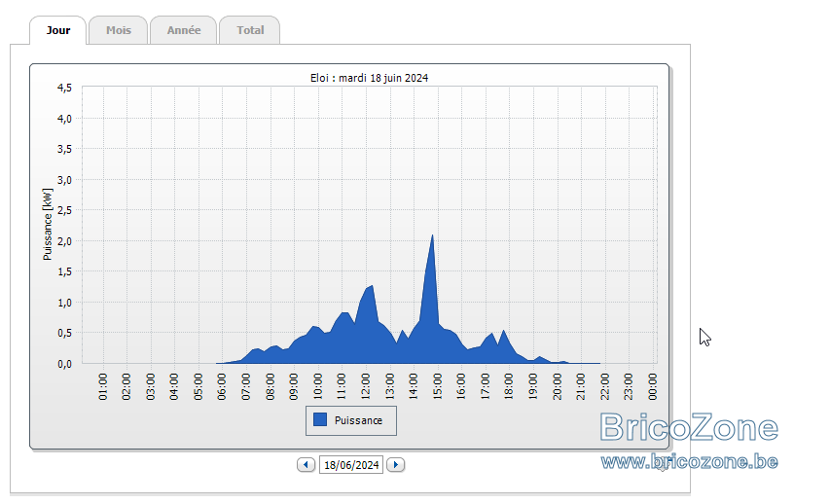Go to previous day with left arrow
This screenshot has width=830, height=504.
click(306, 465)
